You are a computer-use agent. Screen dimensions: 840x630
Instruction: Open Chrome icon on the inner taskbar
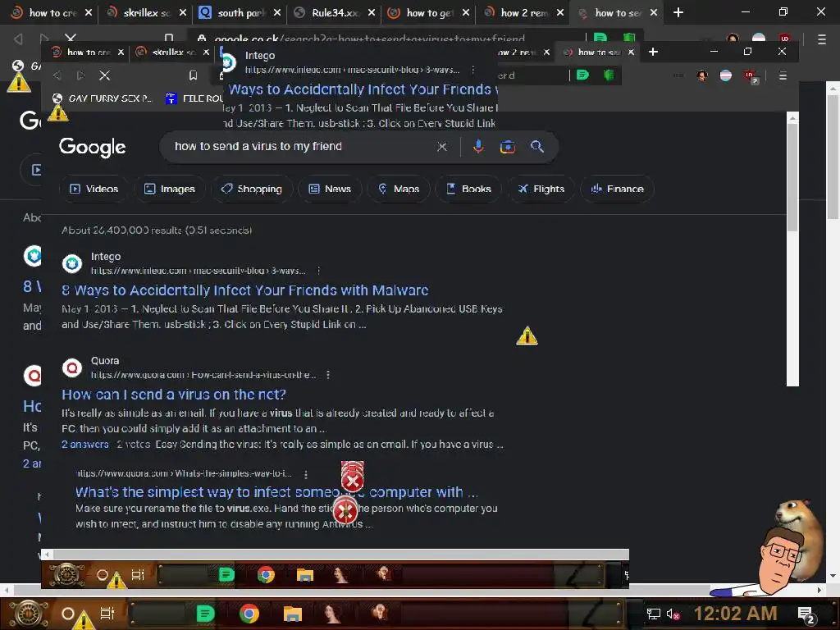[x=267, y=575]
